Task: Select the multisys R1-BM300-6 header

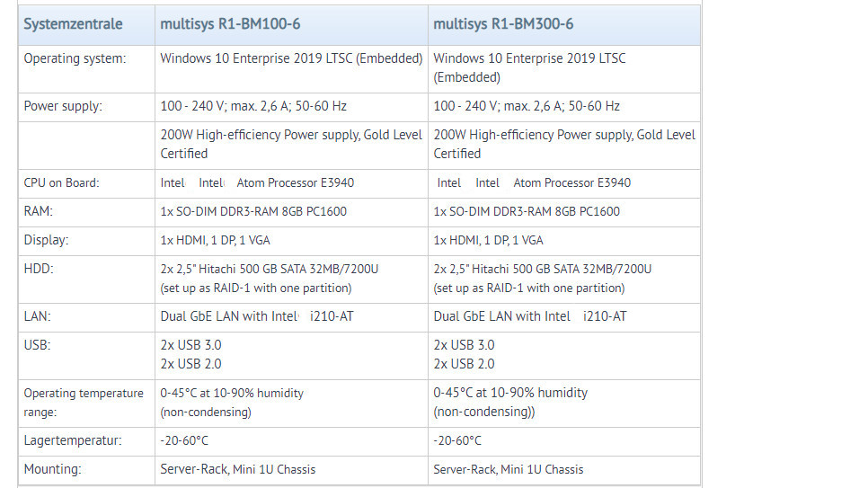Action: click(503, 24)
